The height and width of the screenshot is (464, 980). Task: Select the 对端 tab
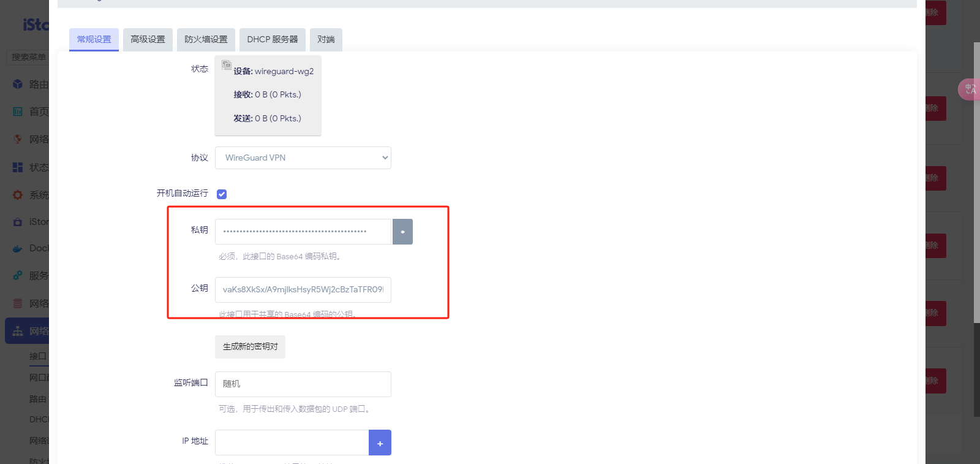tap(326, 39)
